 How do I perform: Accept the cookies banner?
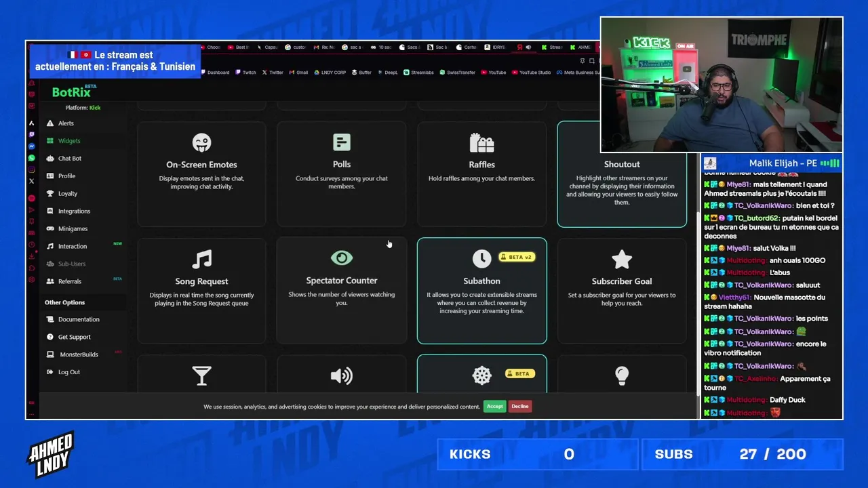click(x=494, y=406)
